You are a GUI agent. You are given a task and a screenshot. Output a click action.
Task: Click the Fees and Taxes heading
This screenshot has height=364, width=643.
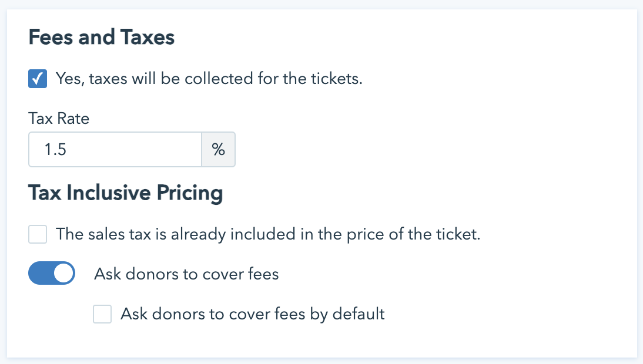(102, 38)
